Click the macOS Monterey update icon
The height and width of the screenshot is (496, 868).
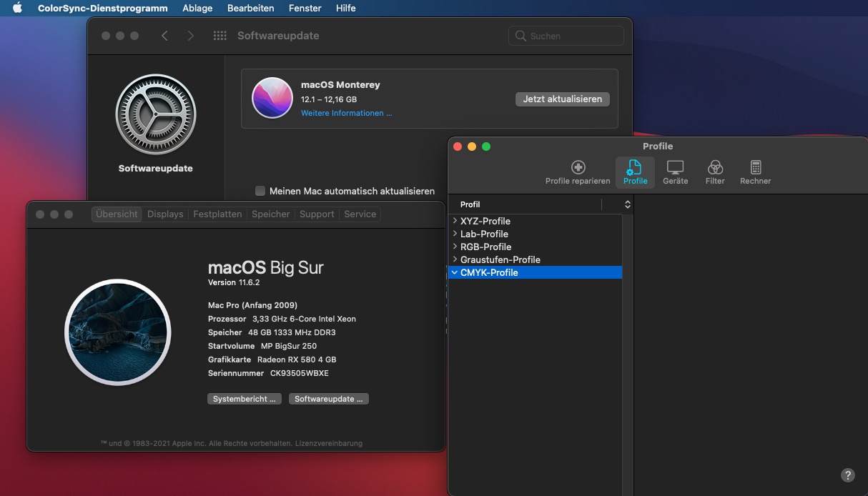pos(272,98)
